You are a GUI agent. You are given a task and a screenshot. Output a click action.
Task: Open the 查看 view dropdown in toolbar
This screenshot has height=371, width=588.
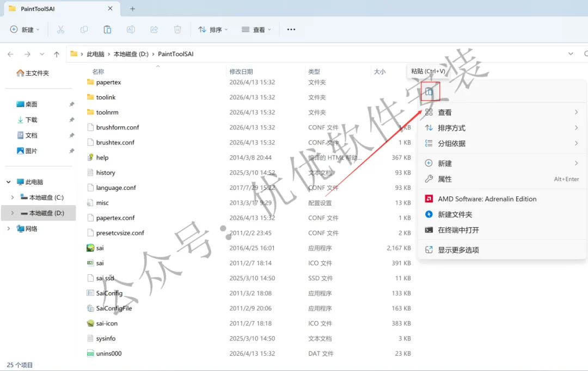pyautogui.click(x=256, y=29)
